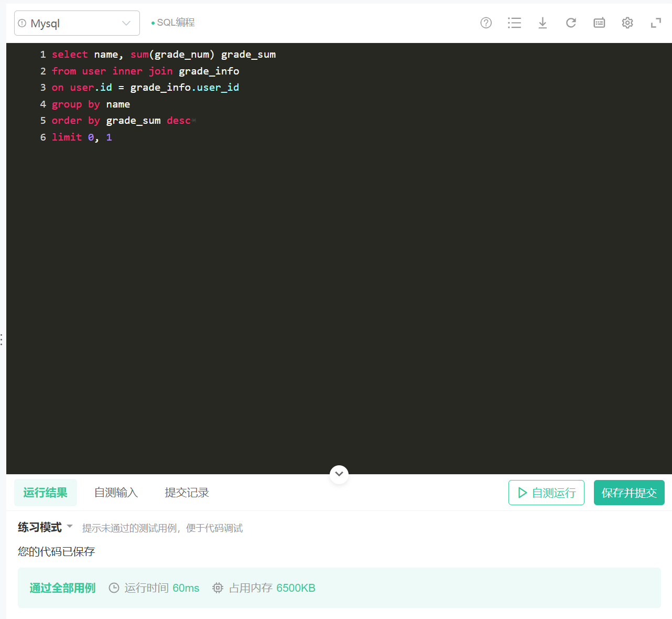Screen dimensions: 672x619
Task: Click 'on user.id = grade_info.user_id' line
Action: [x=145, y=88]
